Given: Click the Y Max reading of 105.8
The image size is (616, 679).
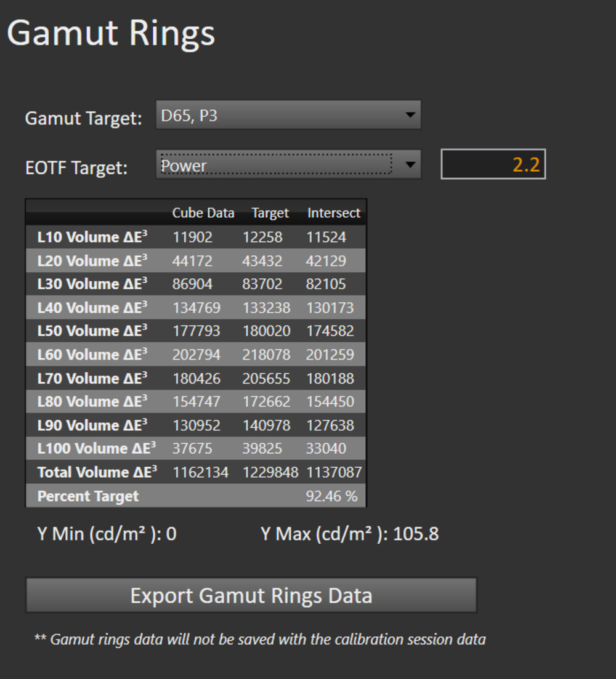Looking at the screenshot, I should point(349,534).
